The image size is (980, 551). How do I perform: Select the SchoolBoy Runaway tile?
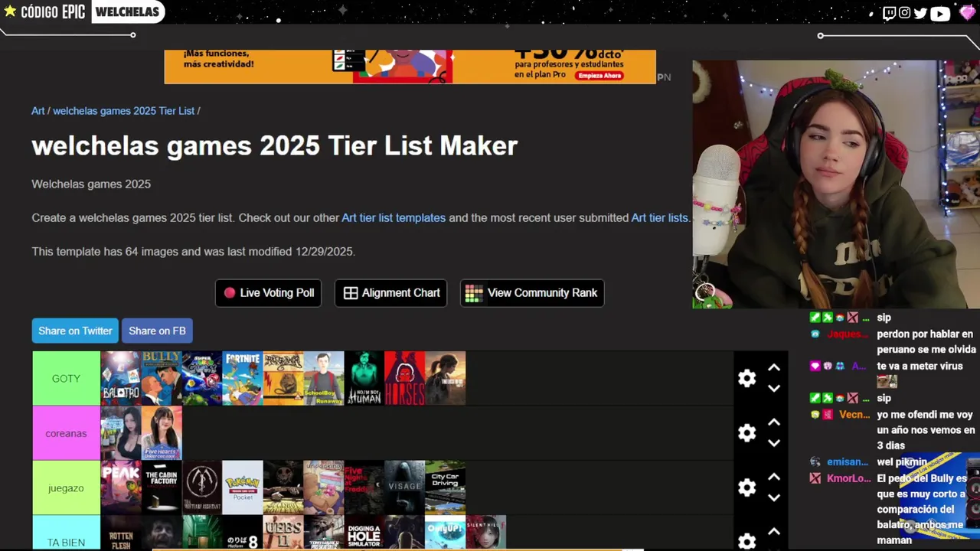pos(324,378)
